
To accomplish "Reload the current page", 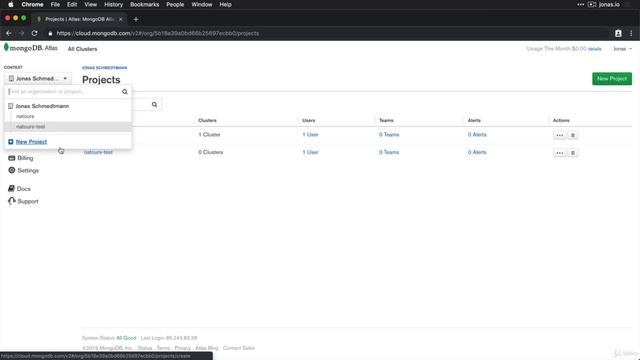I will pyautogui.click(x=35, y=33).
